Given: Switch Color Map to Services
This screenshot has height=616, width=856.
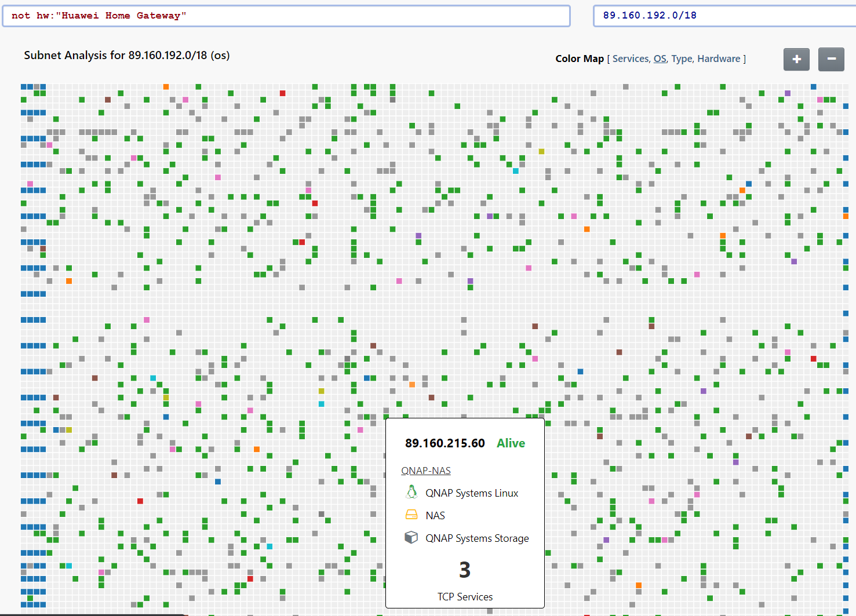Looking at the screenshot, I should tap(631, 59).
